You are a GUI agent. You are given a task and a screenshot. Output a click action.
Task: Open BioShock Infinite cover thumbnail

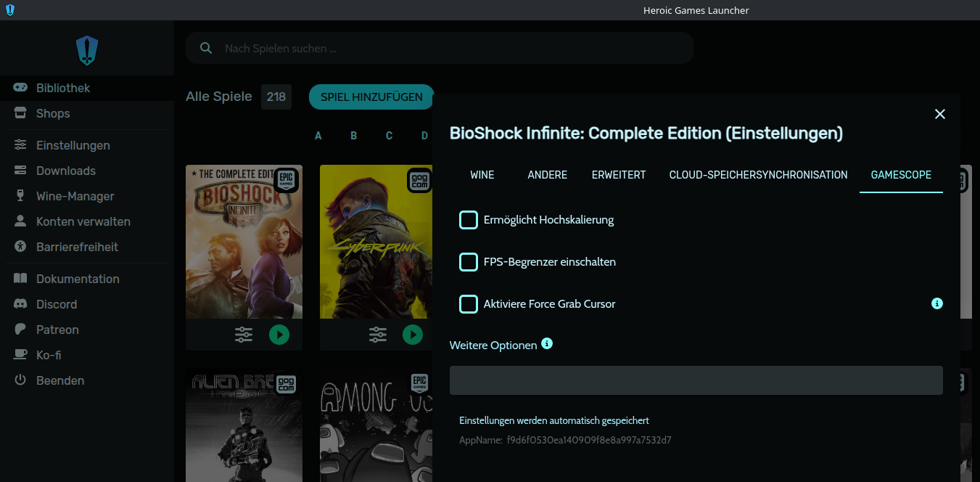click(244, 242)
